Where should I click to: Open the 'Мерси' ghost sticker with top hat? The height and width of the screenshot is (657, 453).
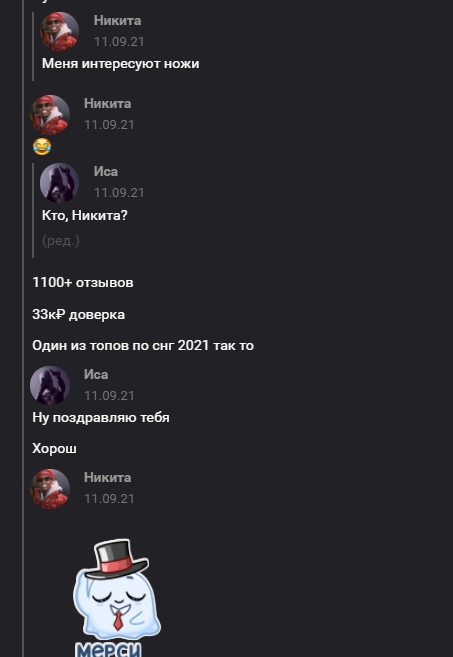114,598
